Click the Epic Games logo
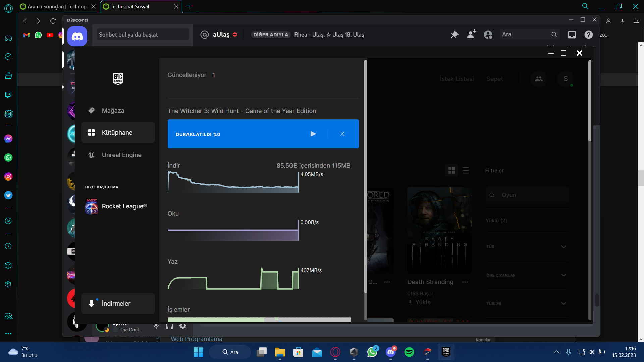The height and width of the screenshot is (362, 644). (118, 79)
